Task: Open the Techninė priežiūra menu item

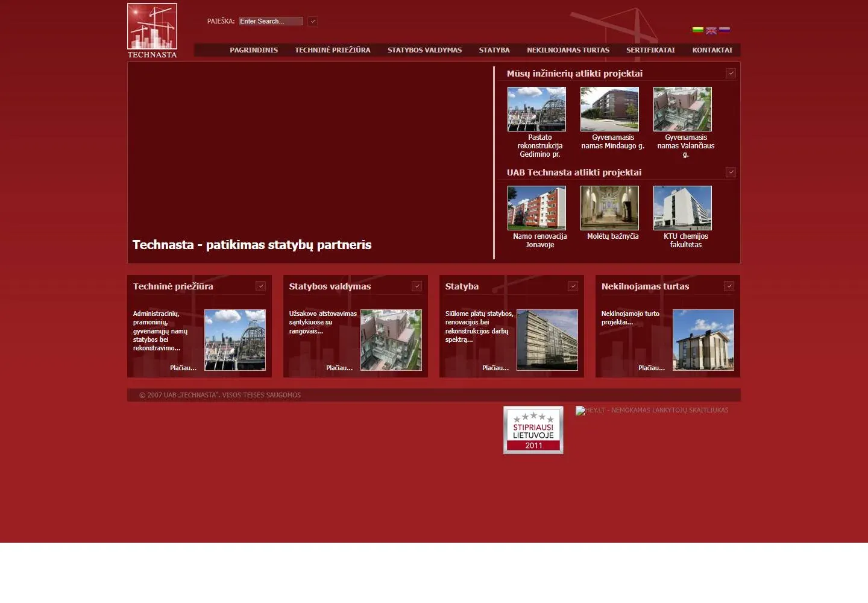Action: [x=333, y=50]
